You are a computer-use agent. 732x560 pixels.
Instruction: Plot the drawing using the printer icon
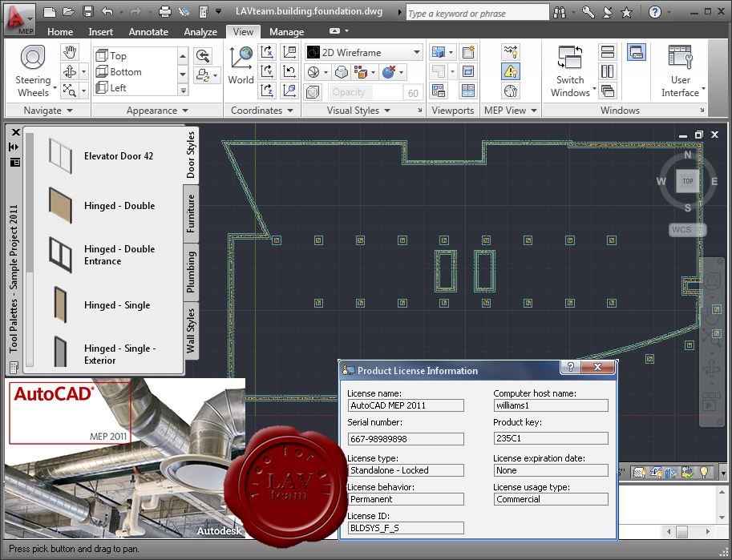click(x=165, y=12)
